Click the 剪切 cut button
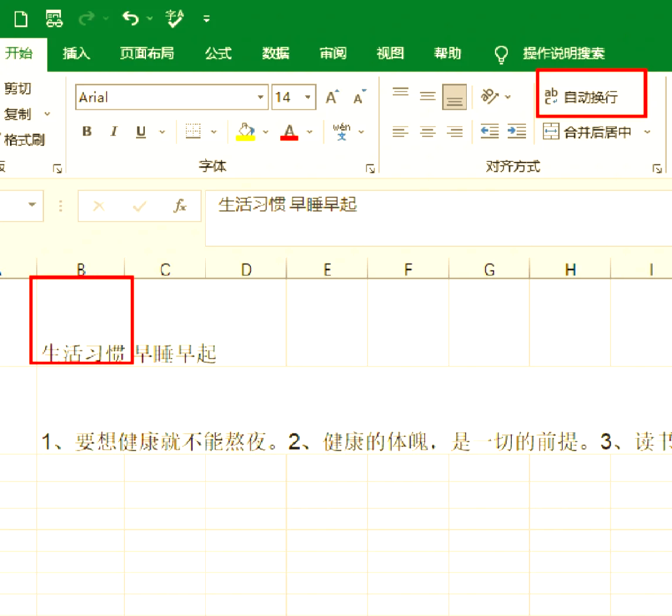This screenshot has height=616, width=672. (18, 89)
